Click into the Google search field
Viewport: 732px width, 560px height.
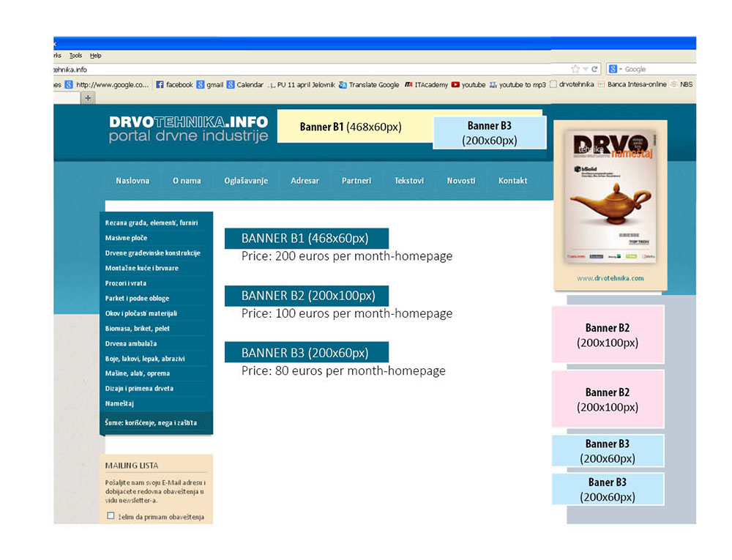tap(655, 69)
